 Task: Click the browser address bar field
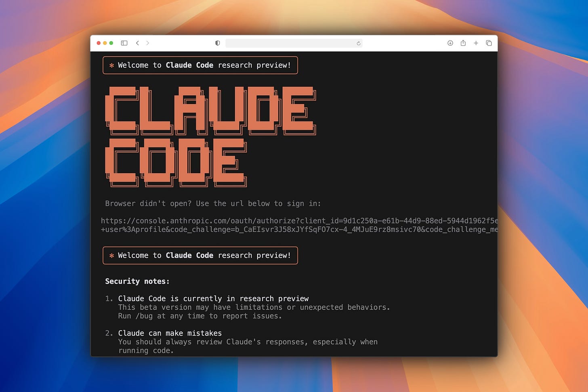coord(294,43)
